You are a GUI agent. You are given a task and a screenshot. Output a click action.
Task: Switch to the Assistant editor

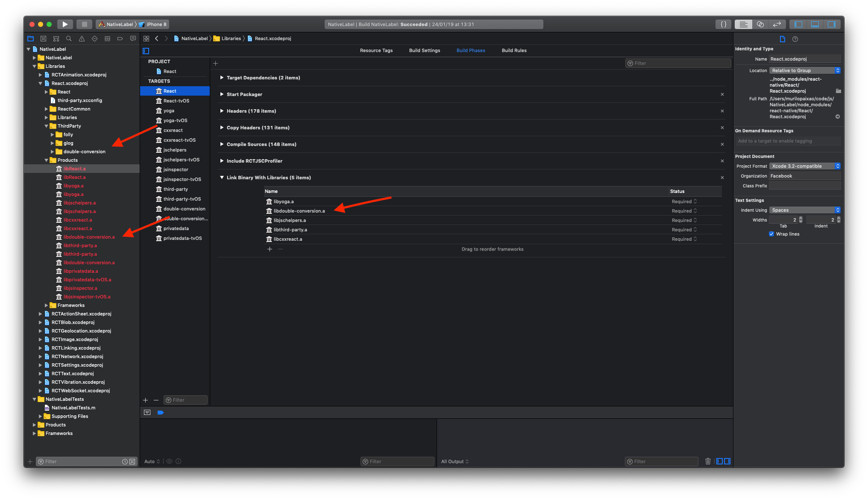[x=760, y=24]
